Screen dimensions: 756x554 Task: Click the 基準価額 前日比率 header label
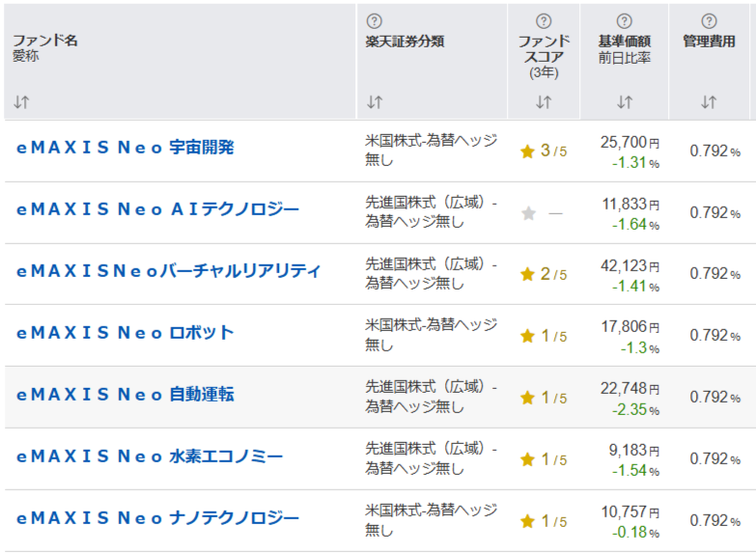pos(625,49)
